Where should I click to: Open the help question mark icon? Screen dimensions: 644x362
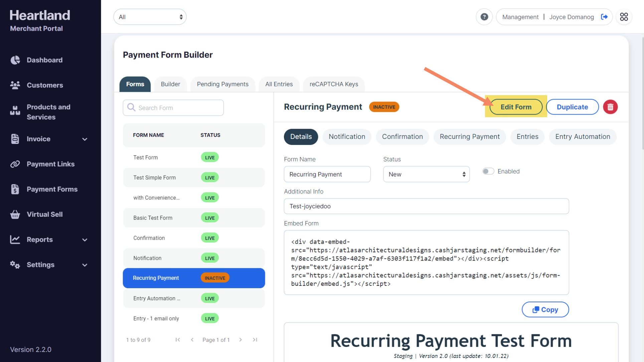tap(484, 17)
